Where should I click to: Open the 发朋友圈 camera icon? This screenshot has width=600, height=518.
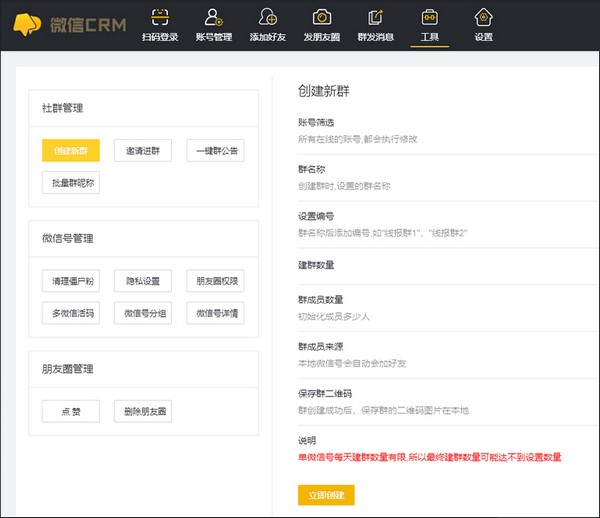[322, 17]
